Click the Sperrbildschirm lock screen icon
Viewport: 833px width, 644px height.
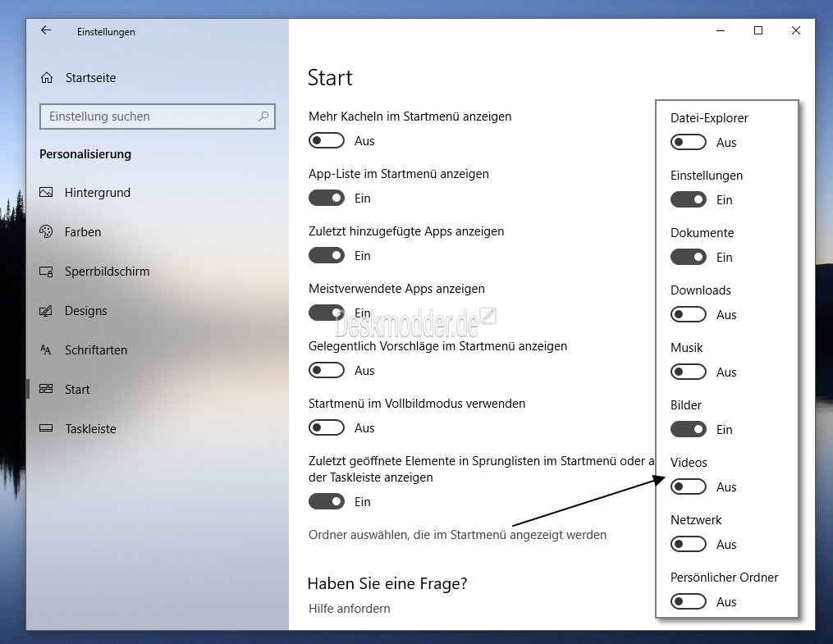46,272
